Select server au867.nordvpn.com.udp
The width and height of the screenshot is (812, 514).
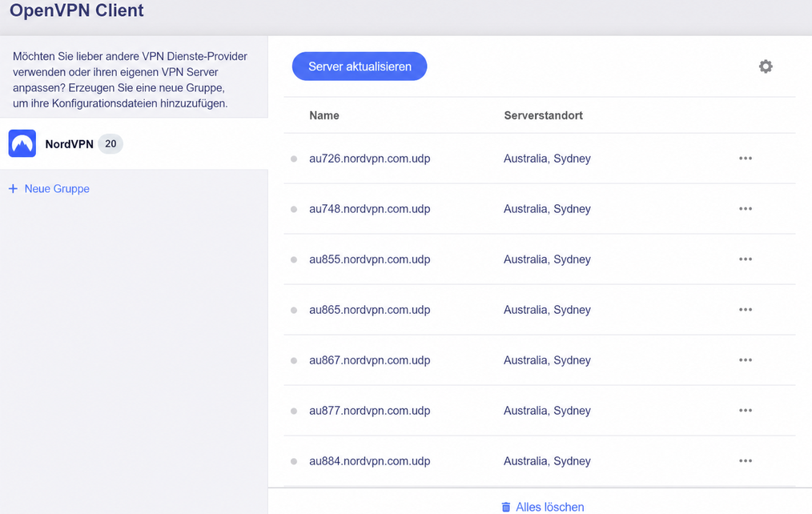pos(370,359)
